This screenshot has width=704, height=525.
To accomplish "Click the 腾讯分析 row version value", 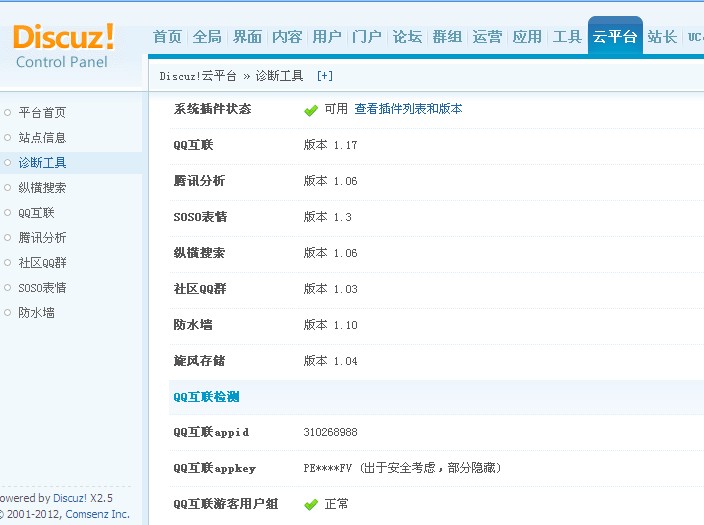I will [x=330, y=181].
